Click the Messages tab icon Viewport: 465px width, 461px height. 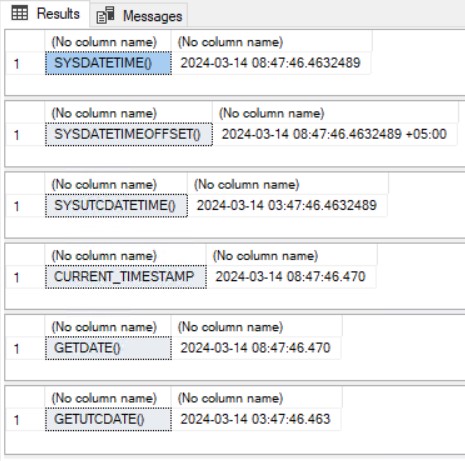[105, 15]
